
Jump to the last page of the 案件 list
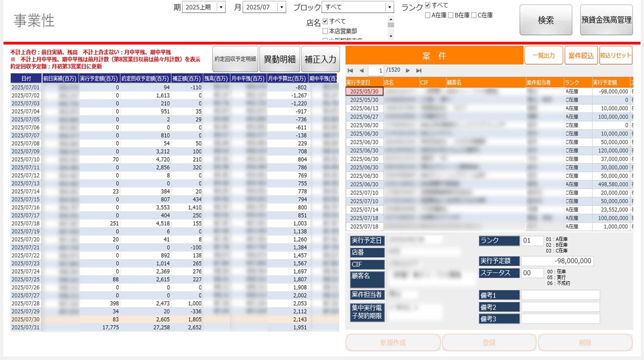point(419,70)
